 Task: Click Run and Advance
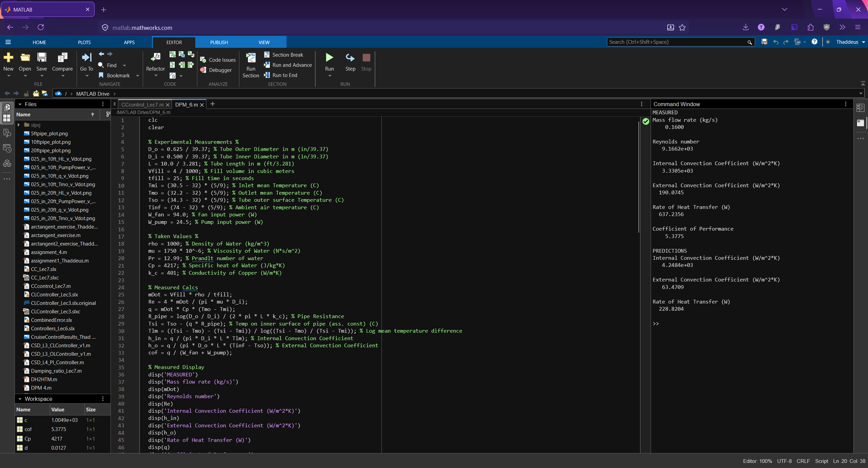pos(288,65)
